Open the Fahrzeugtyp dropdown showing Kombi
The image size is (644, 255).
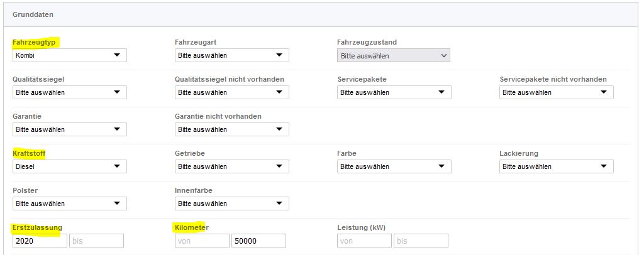click(x=69, y=55)
